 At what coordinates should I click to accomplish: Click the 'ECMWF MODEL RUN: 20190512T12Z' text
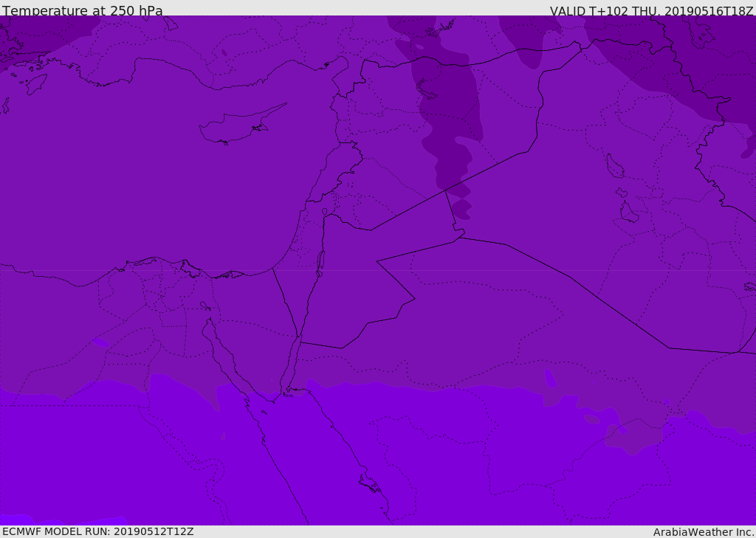pyautogui.click(x=98, y=532)
